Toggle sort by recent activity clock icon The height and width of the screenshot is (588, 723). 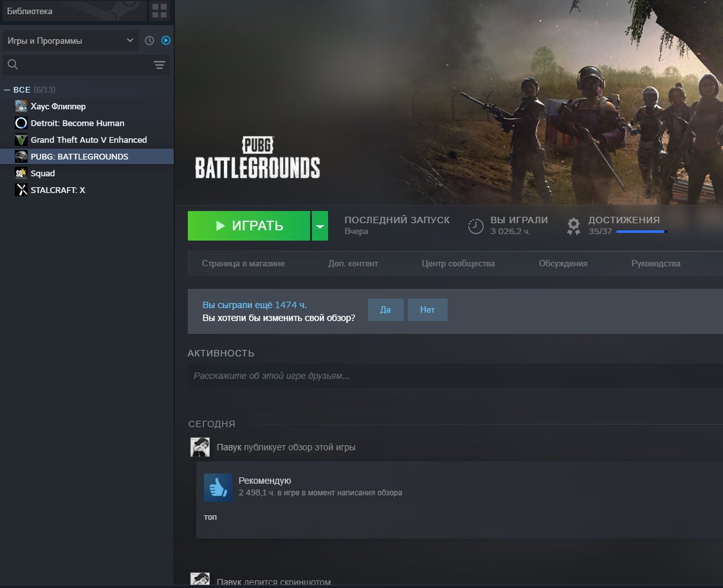click(x=149, y=41)
